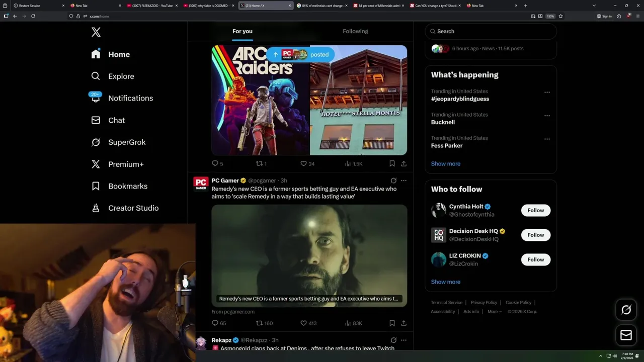This screenshot has height=362, width=644.
Task: Click the new posts posted pill
Action: tap(300, 55)
